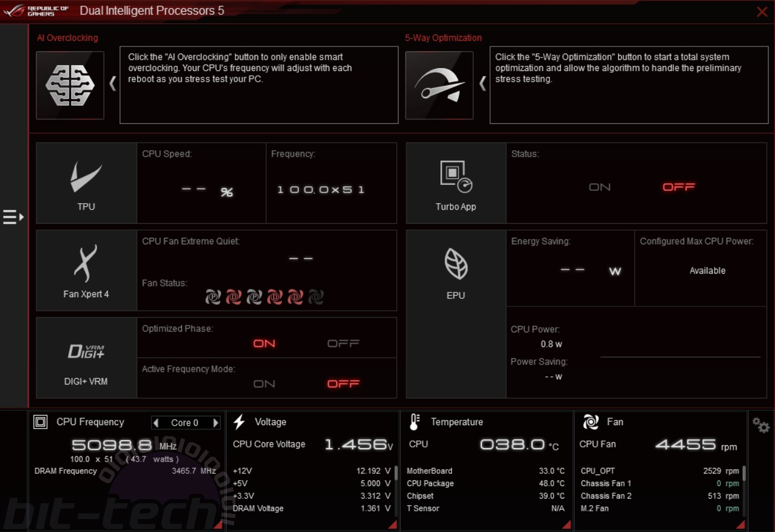Click the Chassis Fan 2 513 rpm row
This screenshot has width=775, height=532.
[x=660, y=496]
